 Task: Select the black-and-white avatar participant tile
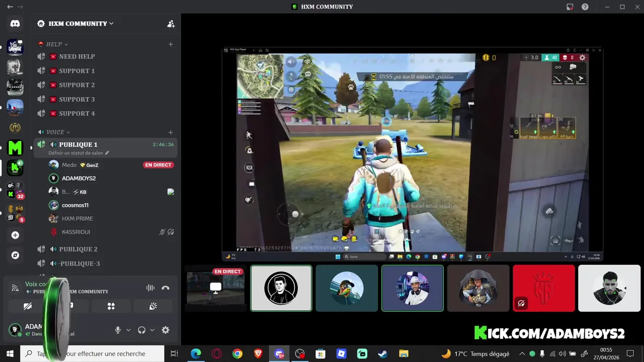[281, 289]
